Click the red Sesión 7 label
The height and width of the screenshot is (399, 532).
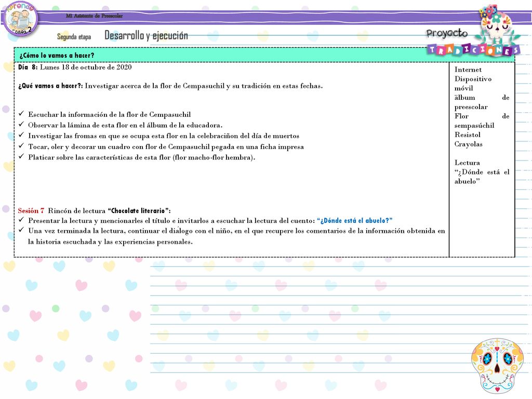coord(31,211)
